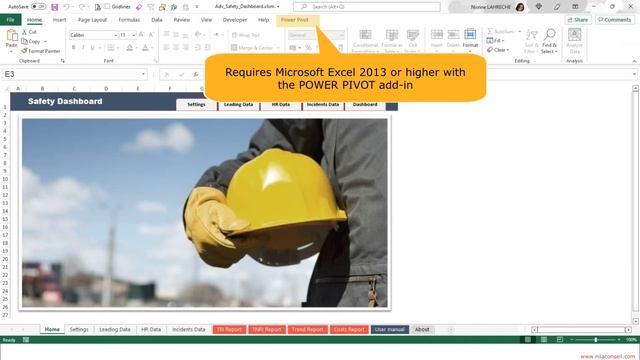Click the AutoSum sigma button
Screen dimensions: 640x360
(501, 31)
